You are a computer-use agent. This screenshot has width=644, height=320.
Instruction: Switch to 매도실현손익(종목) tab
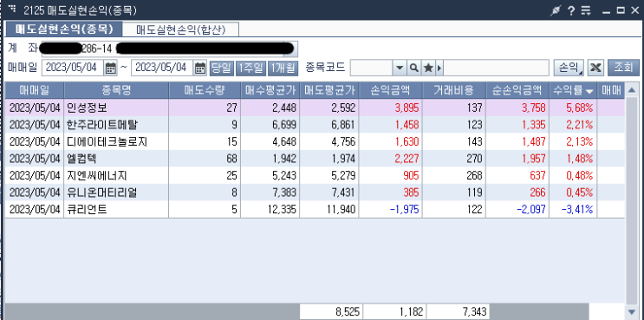pos(64,29)
